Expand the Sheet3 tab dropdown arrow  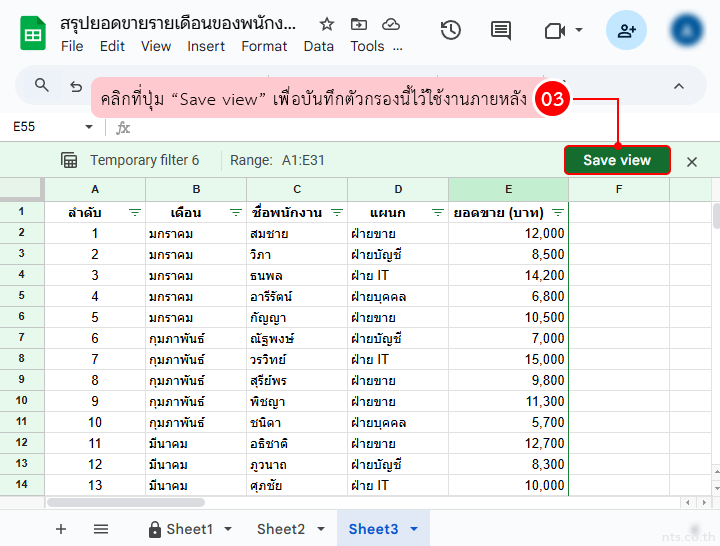[414, 529]
